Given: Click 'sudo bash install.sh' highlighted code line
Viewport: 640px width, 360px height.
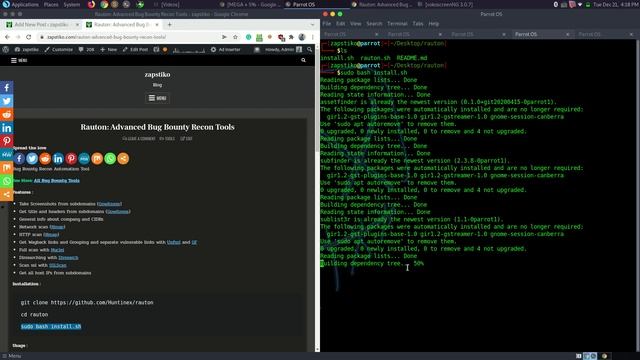Looking at the screenshot, I should tap(51, 327).
